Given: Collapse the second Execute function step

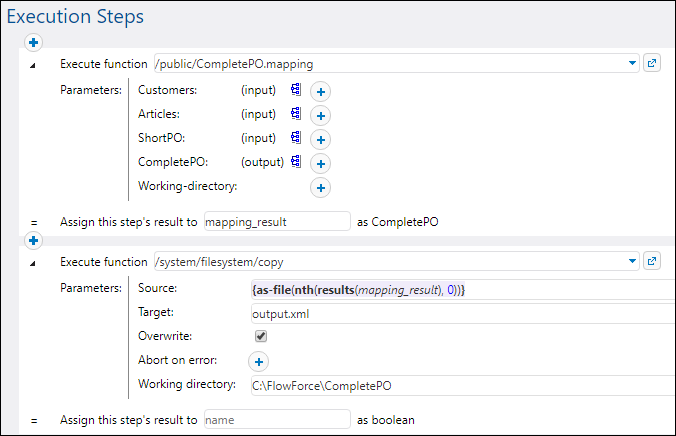Looking at the screenshot, I should (33, 263).
